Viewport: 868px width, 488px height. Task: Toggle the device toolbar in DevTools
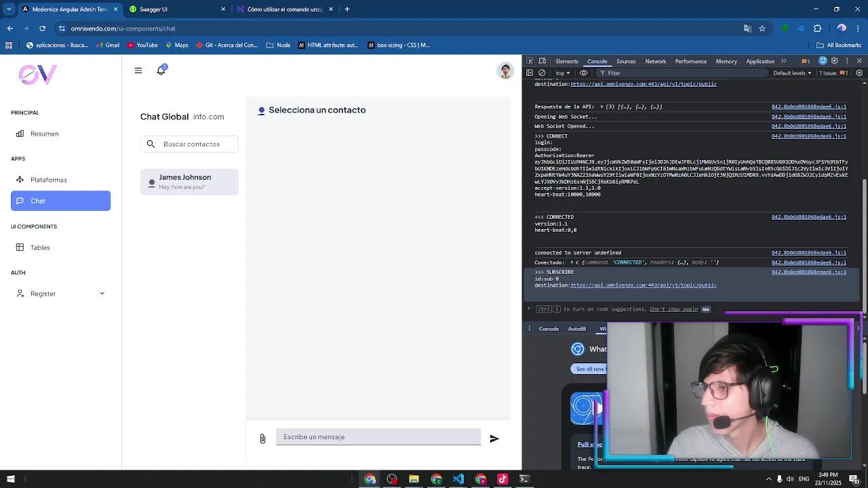click(541, 61)
